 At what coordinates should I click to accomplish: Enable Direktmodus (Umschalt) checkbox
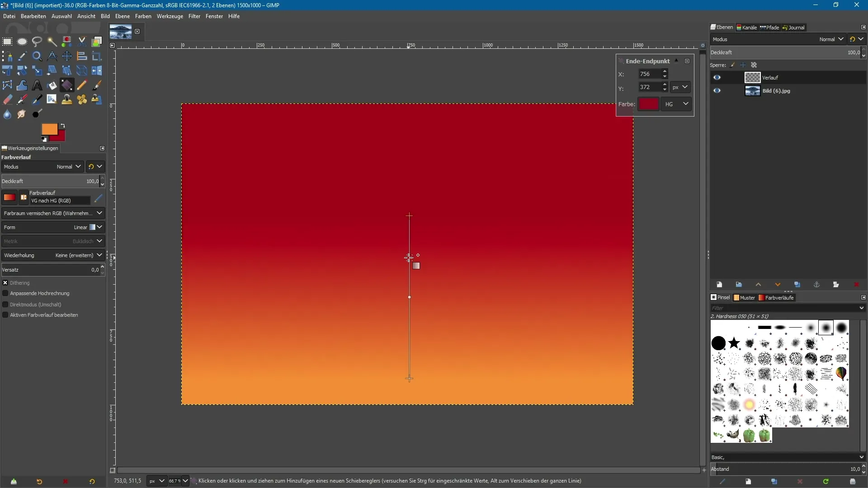[5, 305]
